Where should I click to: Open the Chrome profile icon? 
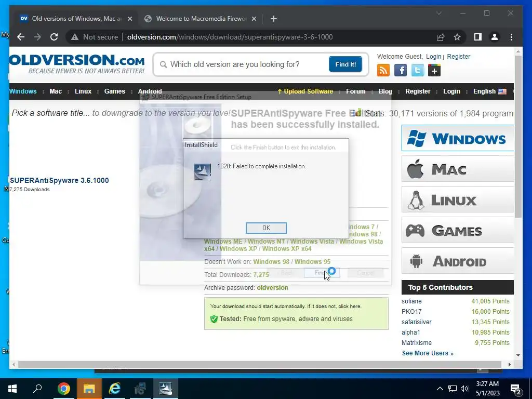[495, 37]
